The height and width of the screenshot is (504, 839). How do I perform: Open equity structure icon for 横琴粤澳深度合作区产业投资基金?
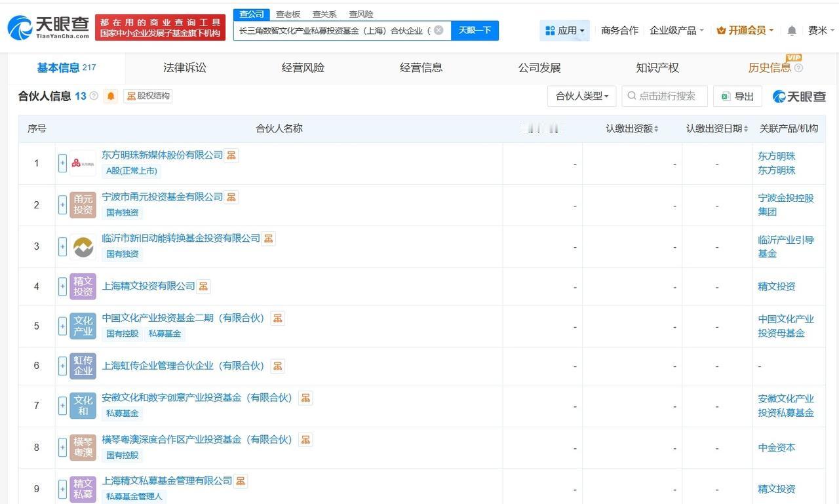pos(305,440)
